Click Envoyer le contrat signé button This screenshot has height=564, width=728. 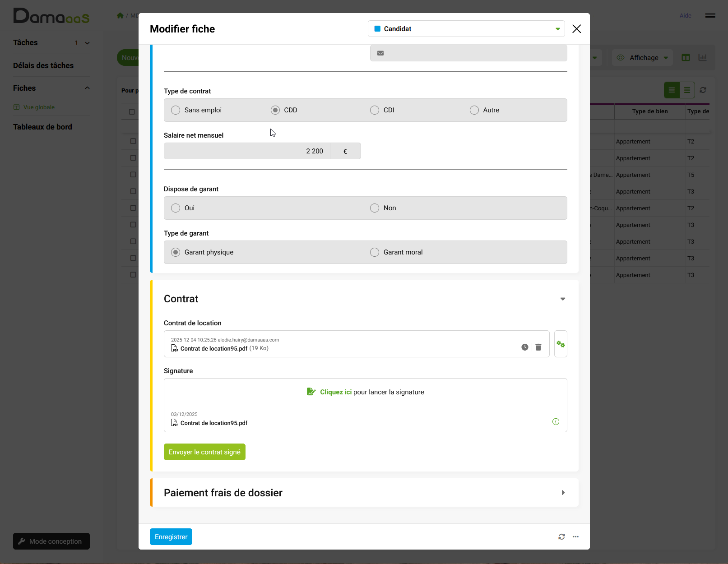tap(204, 452)
